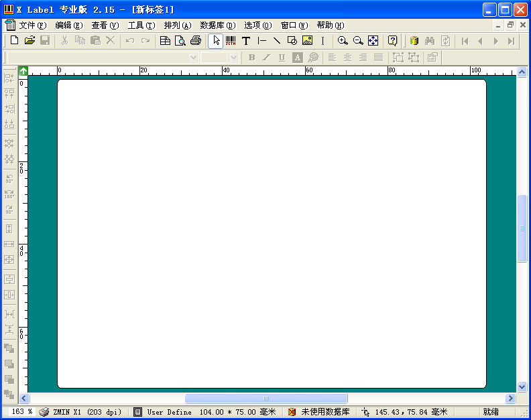Open the 窗口(W) menu
The image size is (531, 420).
point(294,25)
